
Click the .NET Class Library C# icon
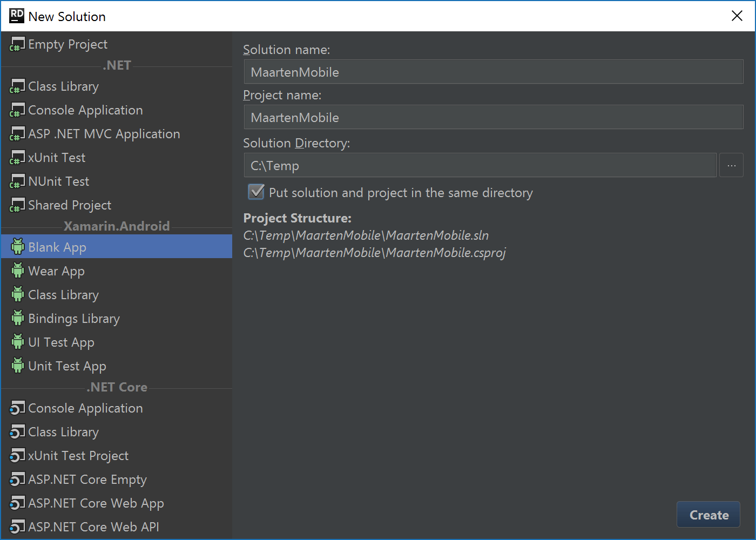click(17, 86)
